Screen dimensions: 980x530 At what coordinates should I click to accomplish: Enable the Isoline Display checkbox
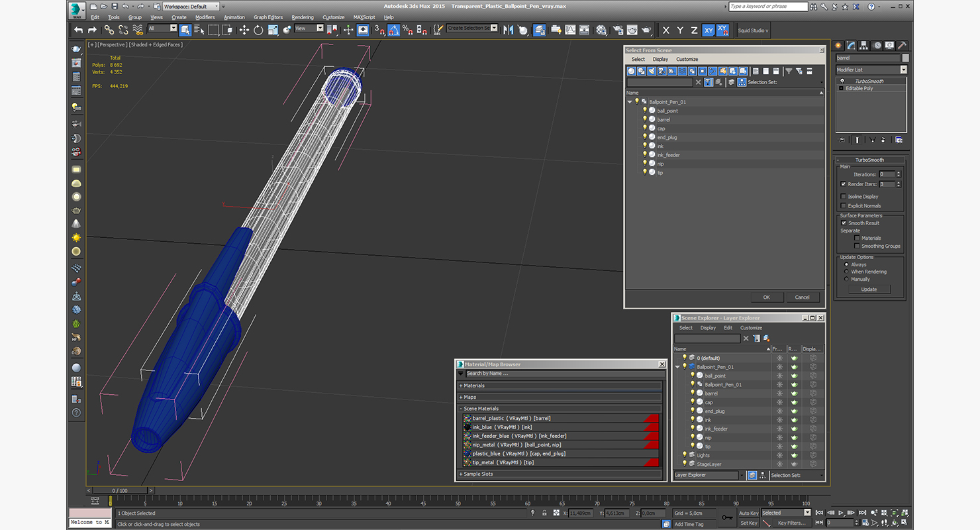[843, 197]
